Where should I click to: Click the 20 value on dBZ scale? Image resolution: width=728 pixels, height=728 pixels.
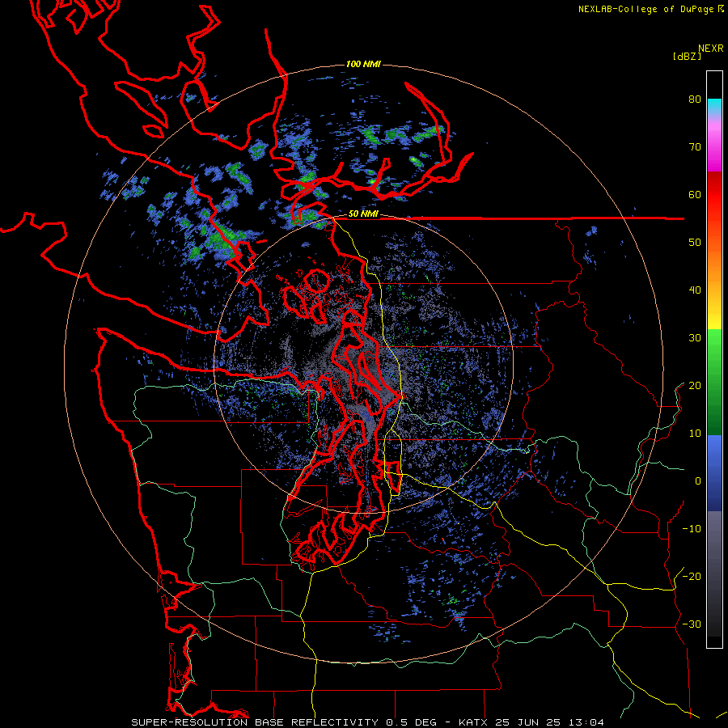point(695,386)
